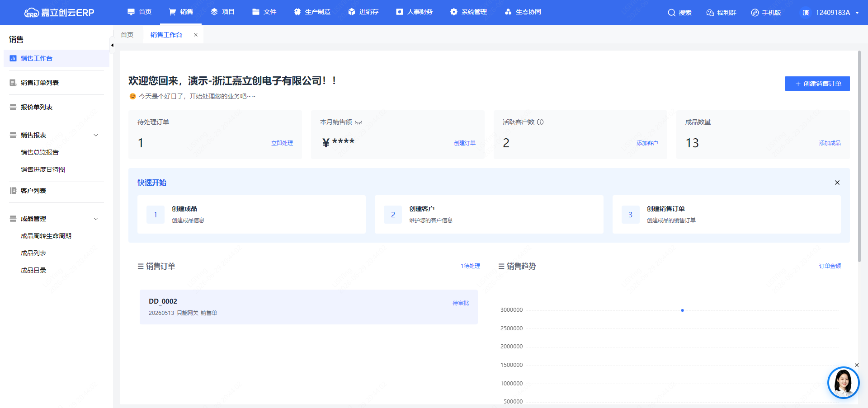Close the 销售工作台 tab
Viewport: 868px width, 408px height.
click(196, 35)
